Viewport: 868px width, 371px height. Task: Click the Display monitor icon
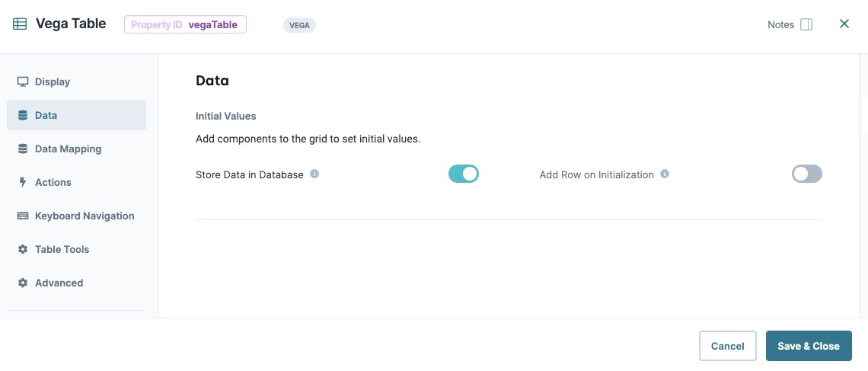(23, 82)
